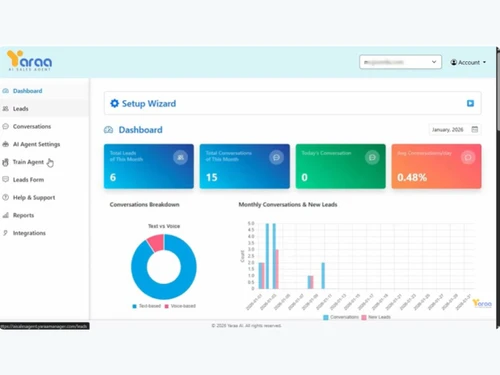Click the Dashboard heading gauge icon
Screen dimensions: 500x375
pyautogui.click(x=109, y=130)
